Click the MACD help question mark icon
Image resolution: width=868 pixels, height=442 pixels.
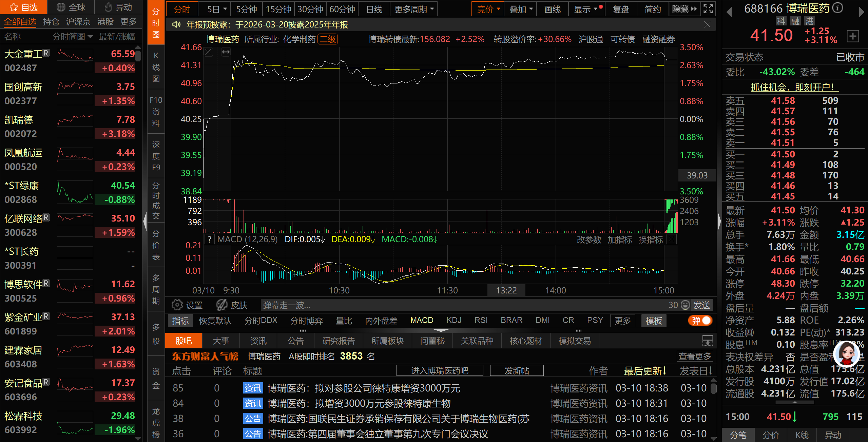pos(210,239)
